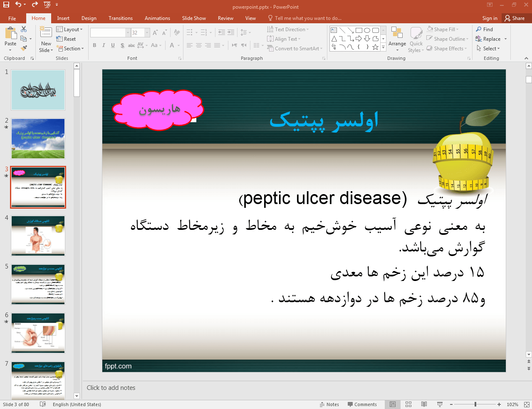This screenshot has width=532, height=409.
Task: Click the zoom slider handle
Action: (x=475, y=404)
